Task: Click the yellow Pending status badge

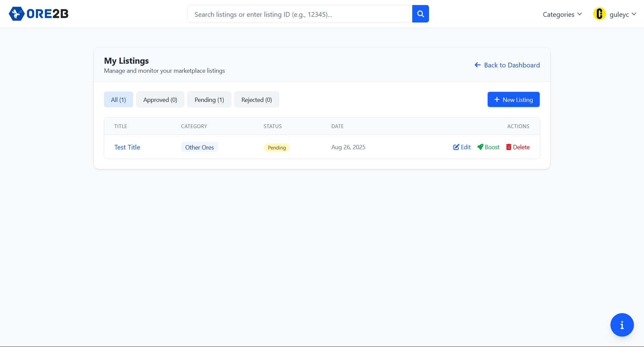Action: coord(277,148)
